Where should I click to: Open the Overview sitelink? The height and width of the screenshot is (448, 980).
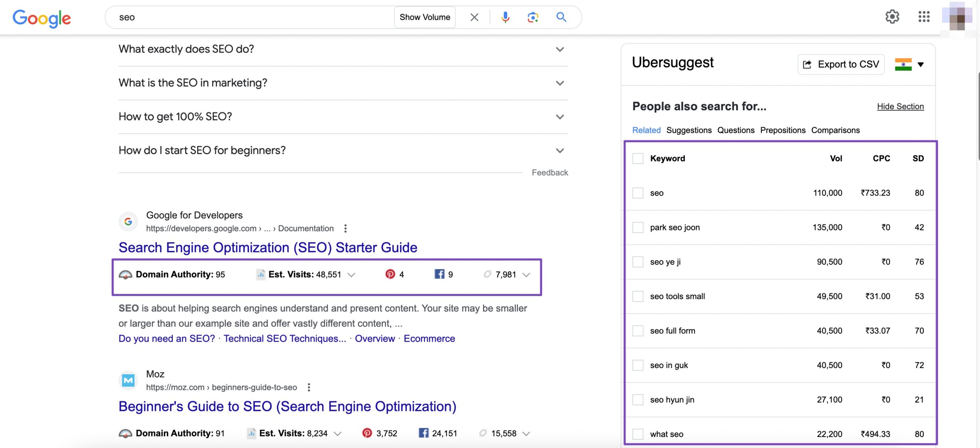375,339
